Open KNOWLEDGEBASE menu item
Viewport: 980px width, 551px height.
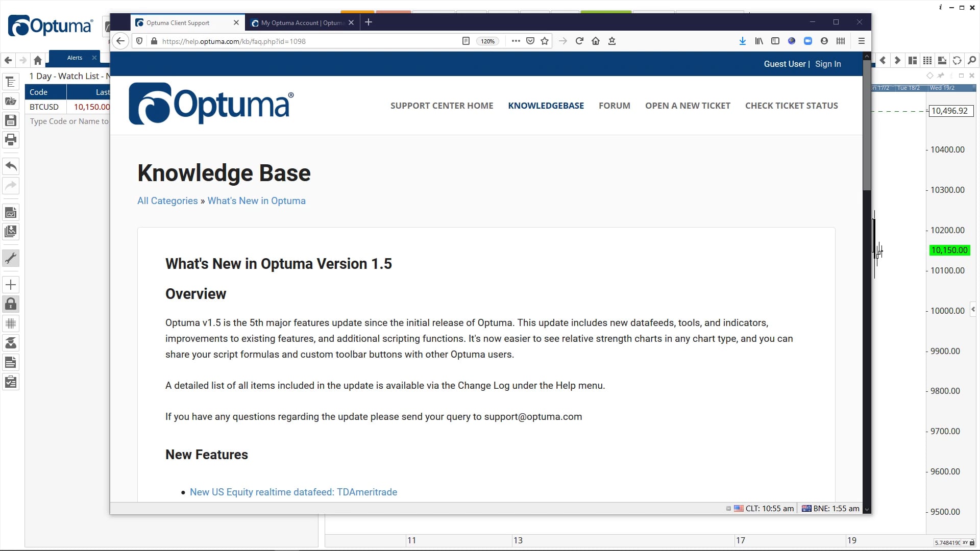(546, 106)
